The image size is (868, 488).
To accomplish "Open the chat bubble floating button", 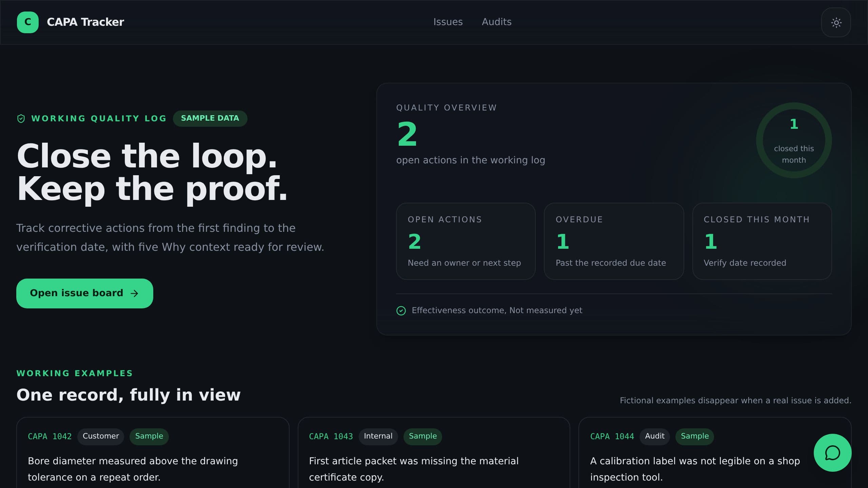I will click(832, 453).
